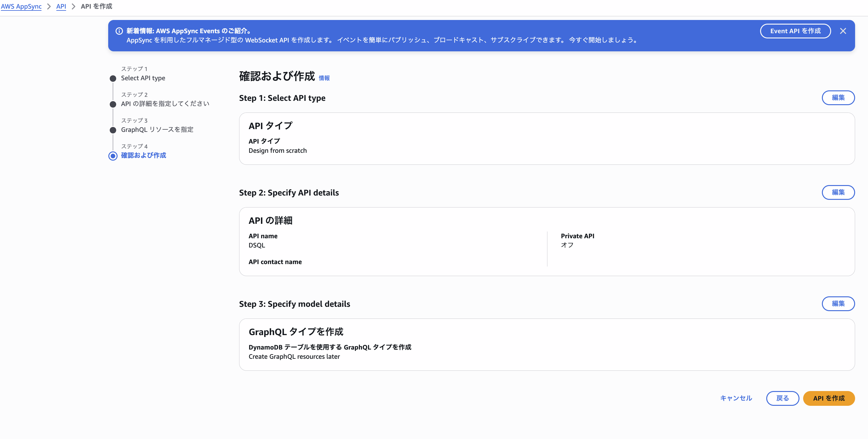Image resolution: width=868 pixels, height=439 pixels.
Task: Click the orange API を作成 button
Action: click(829, 398)
